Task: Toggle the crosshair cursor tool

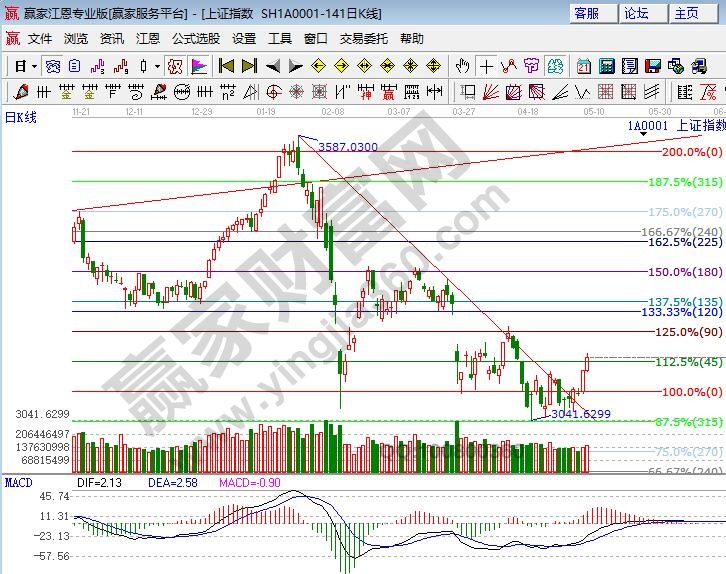Action: pyautogui.click(x=486, y=66)
